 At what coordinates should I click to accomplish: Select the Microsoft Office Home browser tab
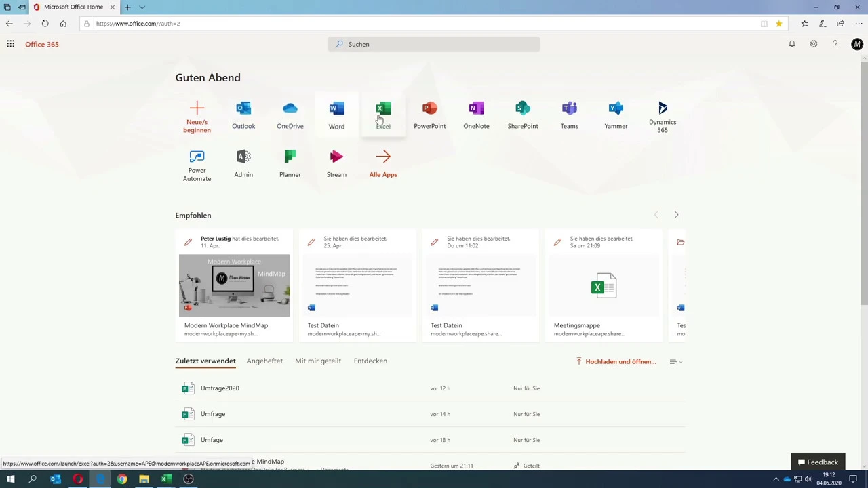point(73,7)
